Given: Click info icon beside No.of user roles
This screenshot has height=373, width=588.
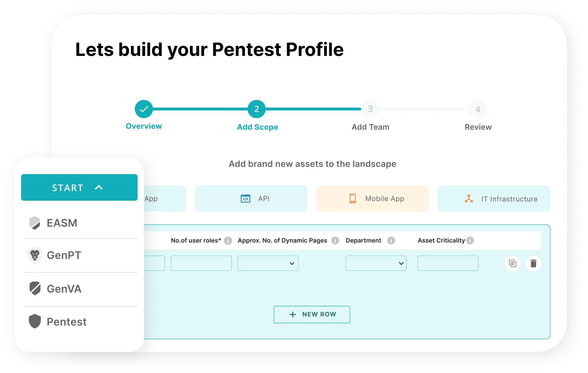Looking at the screenshot, I should click(x=228, y=241).
